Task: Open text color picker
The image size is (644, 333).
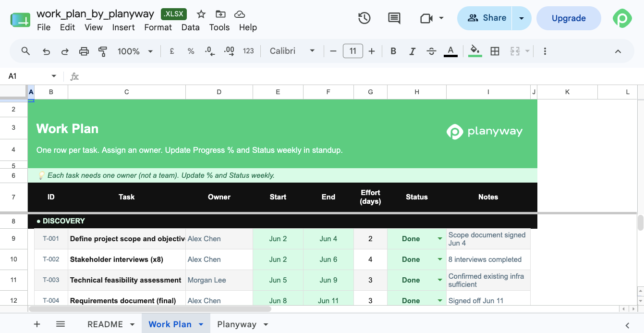Action: [x=450, y=51]
